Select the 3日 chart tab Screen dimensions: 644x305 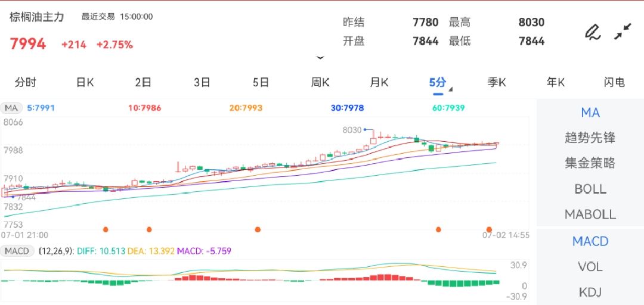tap(202, 83)
